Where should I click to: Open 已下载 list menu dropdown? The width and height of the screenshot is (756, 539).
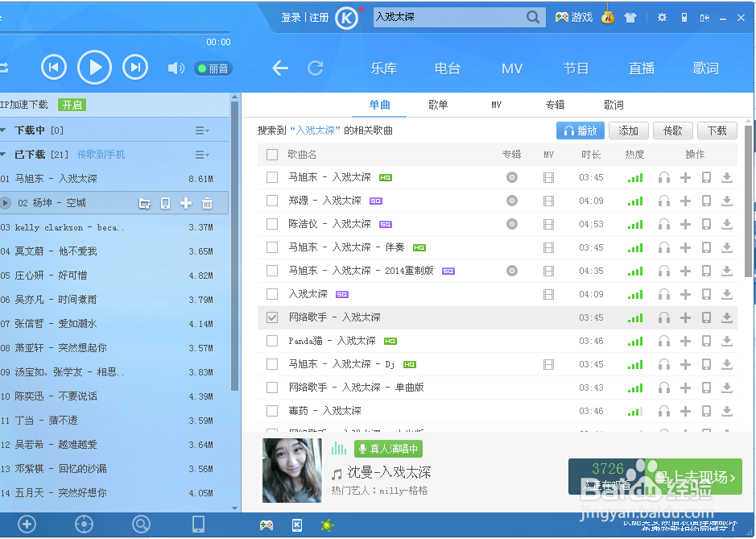tap(202, 155)
